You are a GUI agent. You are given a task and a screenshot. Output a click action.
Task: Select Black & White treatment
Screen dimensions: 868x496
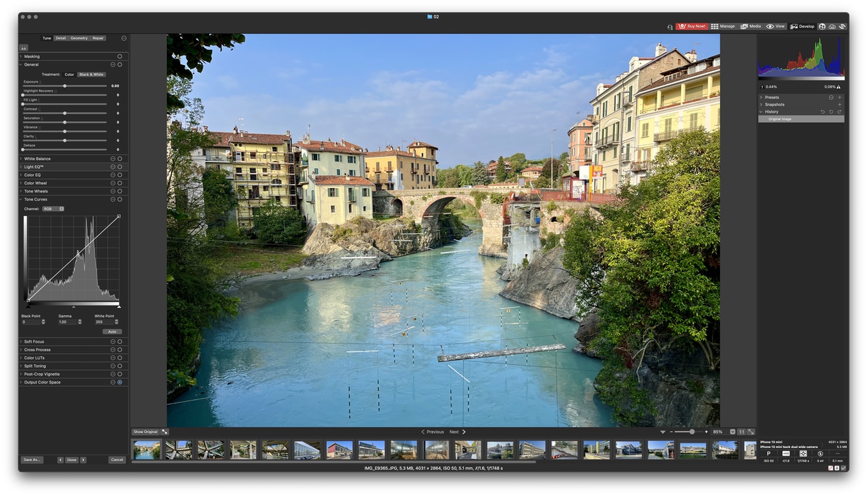pos(92,75)
